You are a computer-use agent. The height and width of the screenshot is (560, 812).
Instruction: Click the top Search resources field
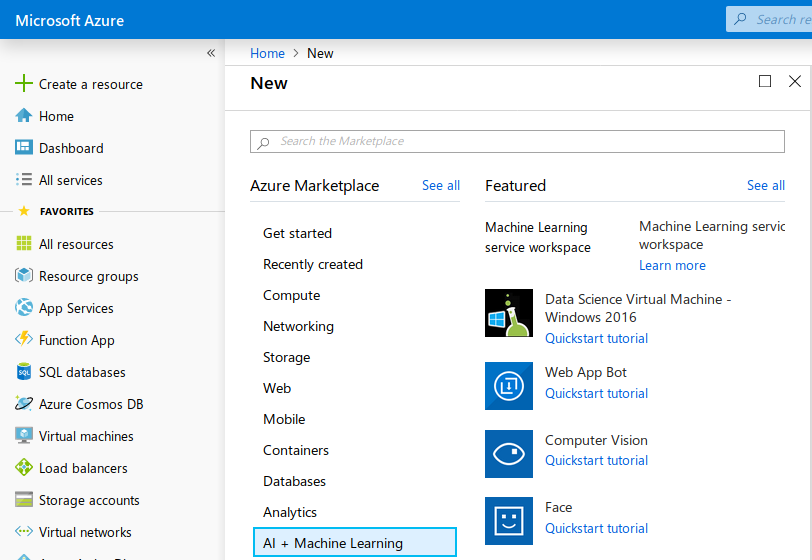click(769, 19)
